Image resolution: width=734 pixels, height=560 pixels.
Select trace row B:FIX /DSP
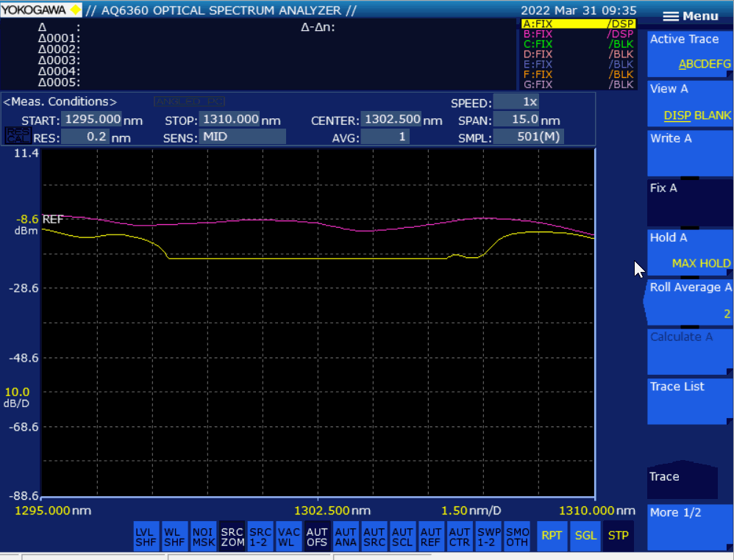[x=579, y=34]
